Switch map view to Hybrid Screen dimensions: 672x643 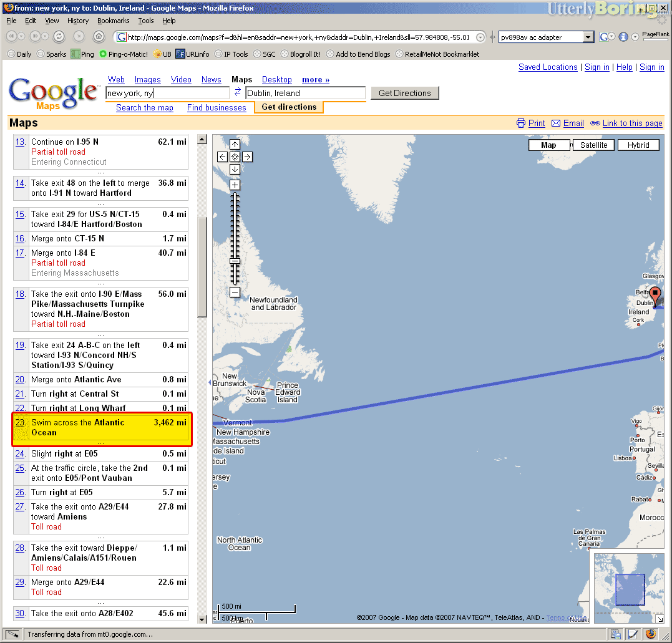click(x=638, y=145)
